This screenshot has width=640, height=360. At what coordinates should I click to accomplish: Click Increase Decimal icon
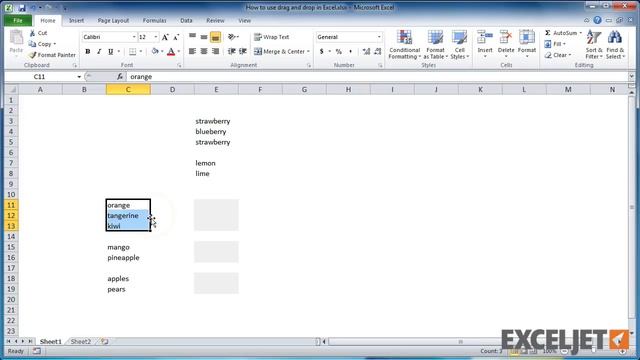366,51
